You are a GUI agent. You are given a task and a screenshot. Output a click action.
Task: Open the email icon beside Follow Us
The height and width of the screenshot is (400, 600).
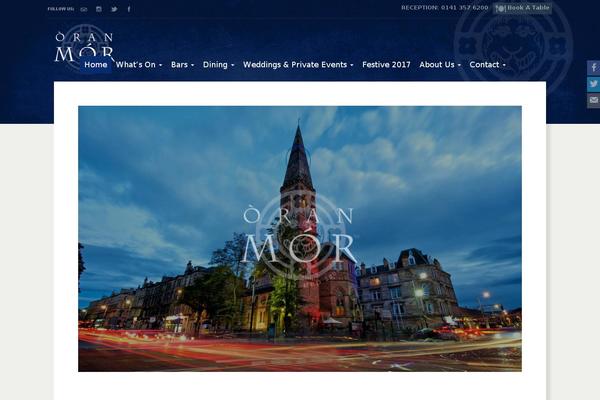click(x=84, y=9)
